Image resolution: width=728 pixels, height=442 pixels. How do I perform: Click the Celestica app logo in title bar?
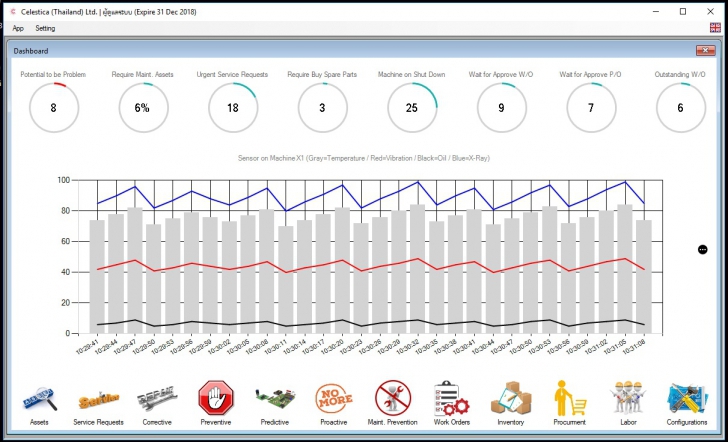tap(13, 12)
